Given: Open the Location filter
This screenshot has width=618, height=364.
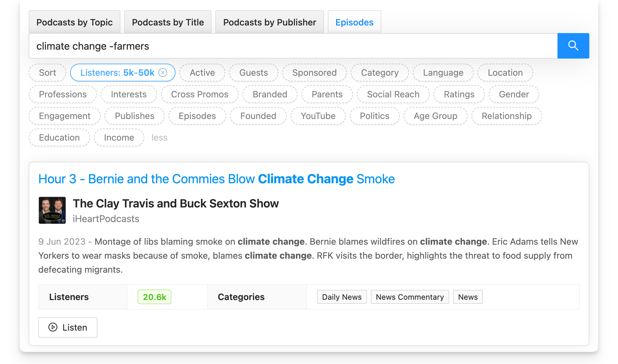Looking at the screenshot, I should coord(505,73).
